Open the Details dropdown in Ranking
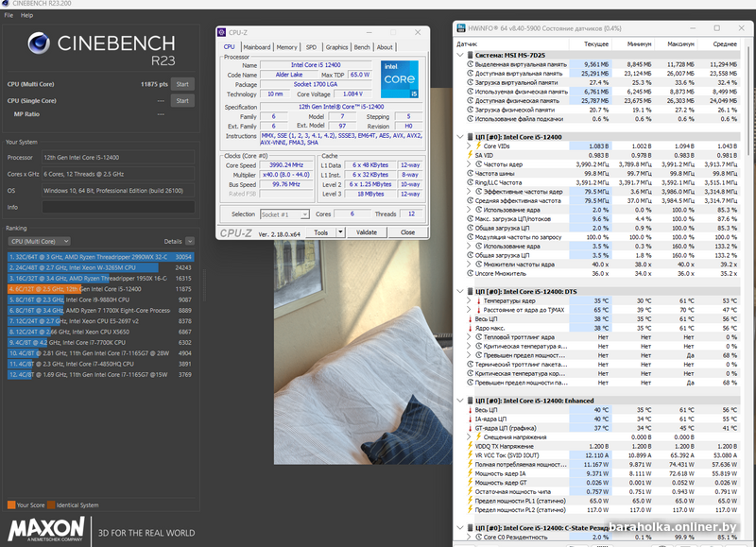The width and height of the screenshot is (756, 547). (189, 242)
